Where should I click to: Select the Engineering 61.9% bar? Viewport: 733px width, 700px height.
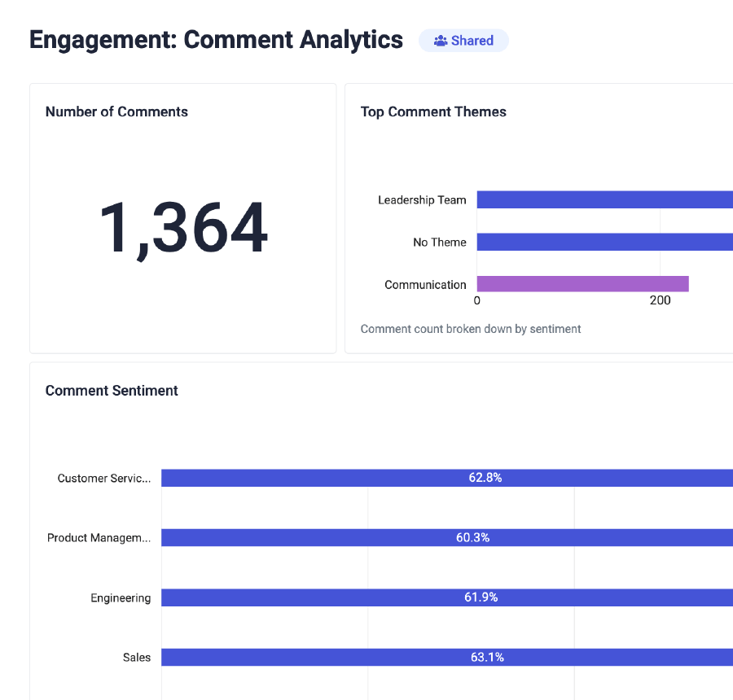[447, 597]
